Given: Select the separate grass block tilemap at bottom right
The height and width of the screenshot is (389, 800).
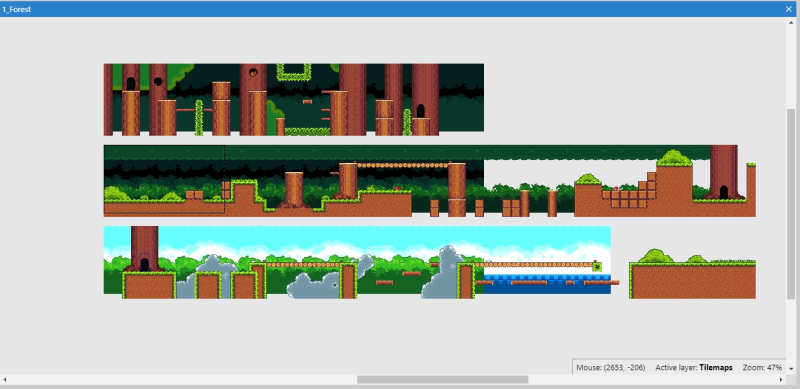Looking at the screenshot, I should pyautogui.click(x=692, y=274).
